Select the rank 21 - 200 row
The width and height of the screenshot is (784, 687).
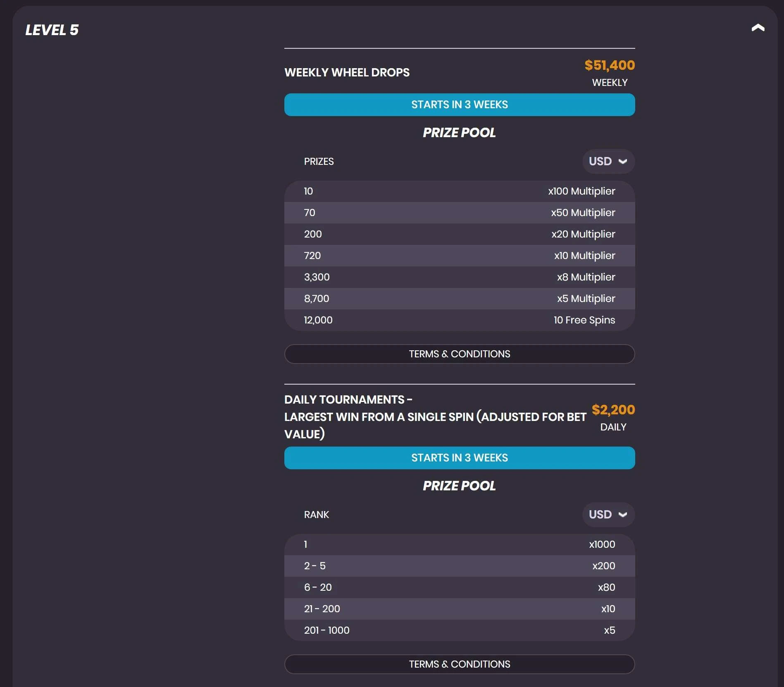pos(459,609)
